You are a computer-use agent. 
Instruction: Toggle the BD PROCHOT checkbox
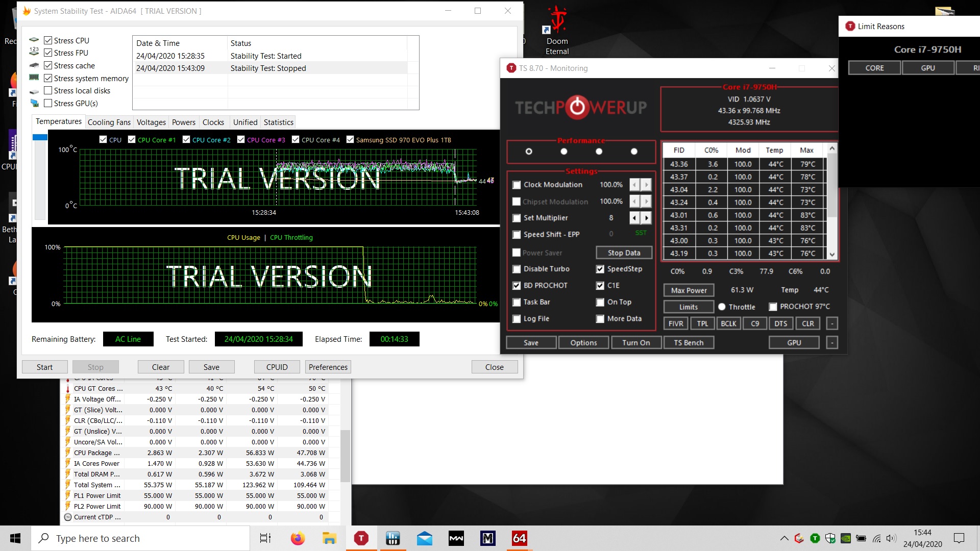pos(517,286)
